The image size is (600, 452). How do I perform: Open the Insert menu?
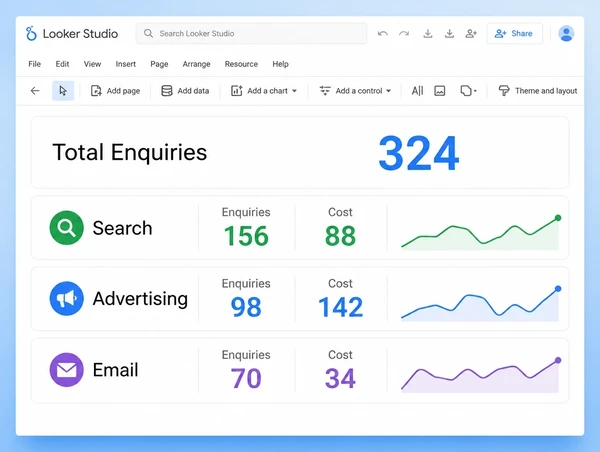[x=126, y=64]
